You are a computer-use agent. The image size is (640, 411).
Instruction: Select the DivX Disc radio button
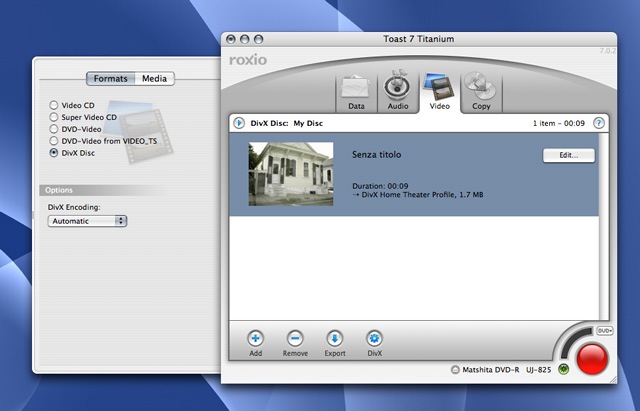[x=53, y=153]
